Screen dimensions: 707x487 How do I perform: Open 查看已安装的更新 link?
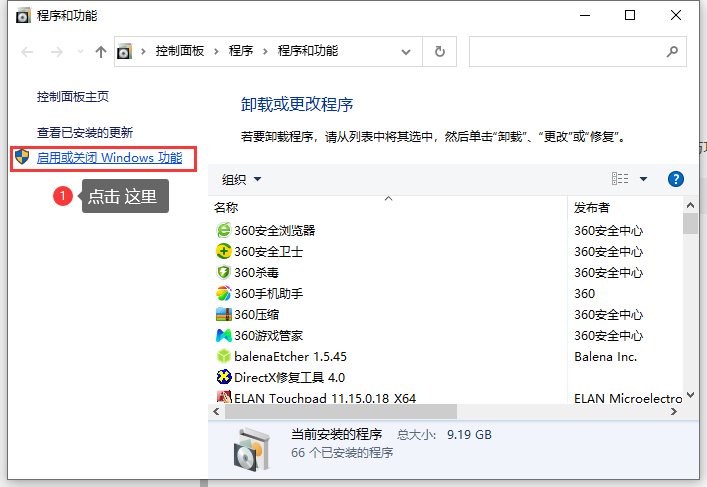[85, 133]
